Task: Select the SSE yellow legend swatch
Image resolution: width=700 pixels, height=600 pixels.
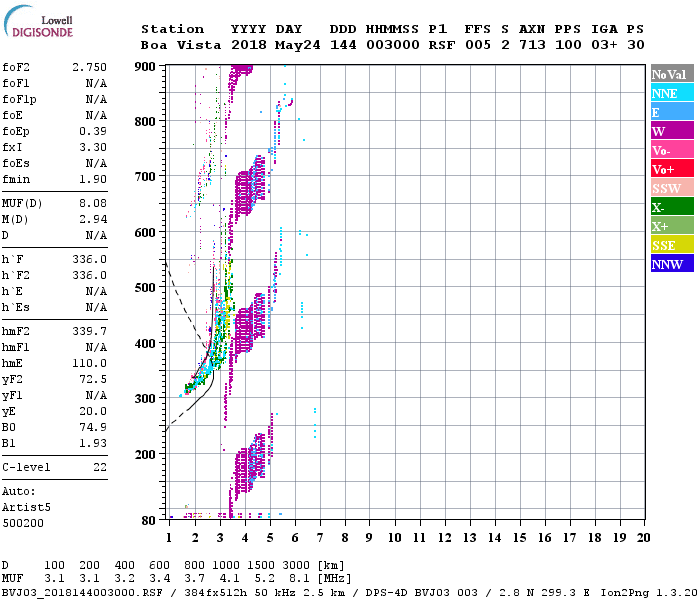Action: point(672,245)
